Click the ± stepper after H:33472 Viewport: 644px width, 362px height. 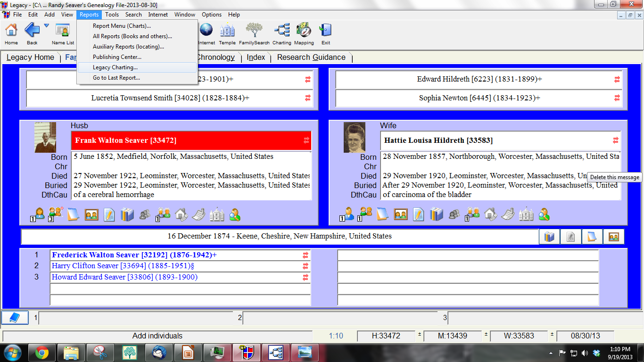[x=419, y=335]
